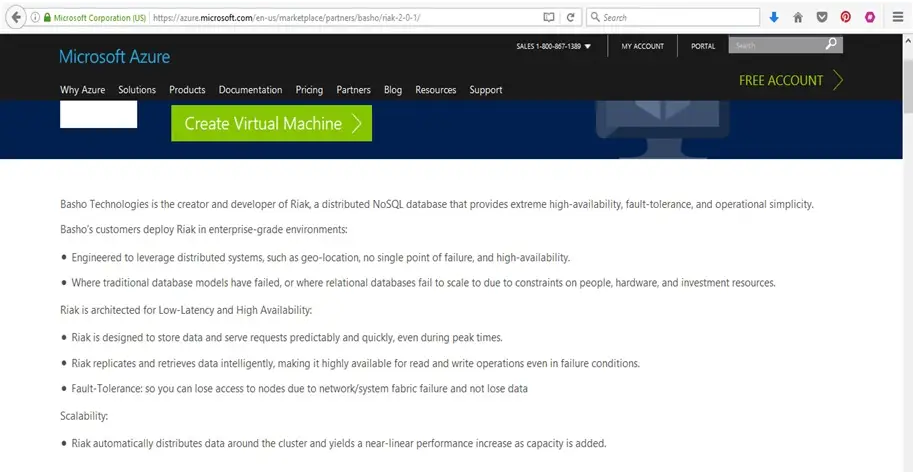
Task: Click scrollbar up arrow
Action: click(x=908, y=40)
